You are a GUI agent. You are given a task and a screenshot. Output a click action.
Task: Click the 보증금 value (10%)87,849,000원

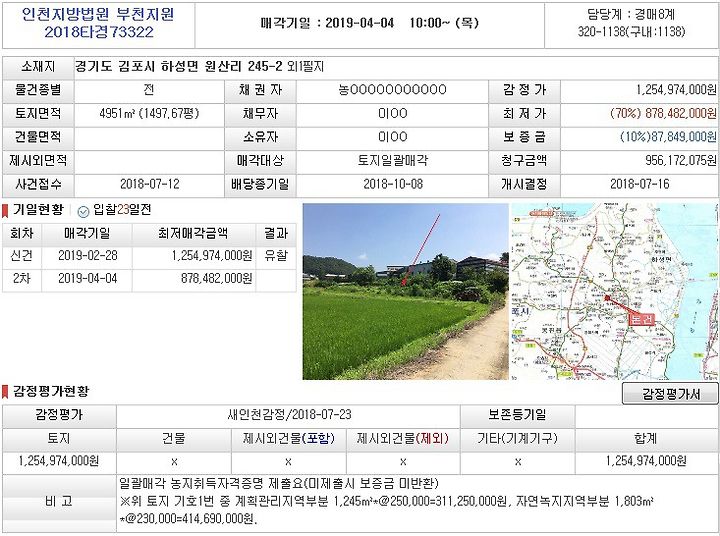[668, 136]
